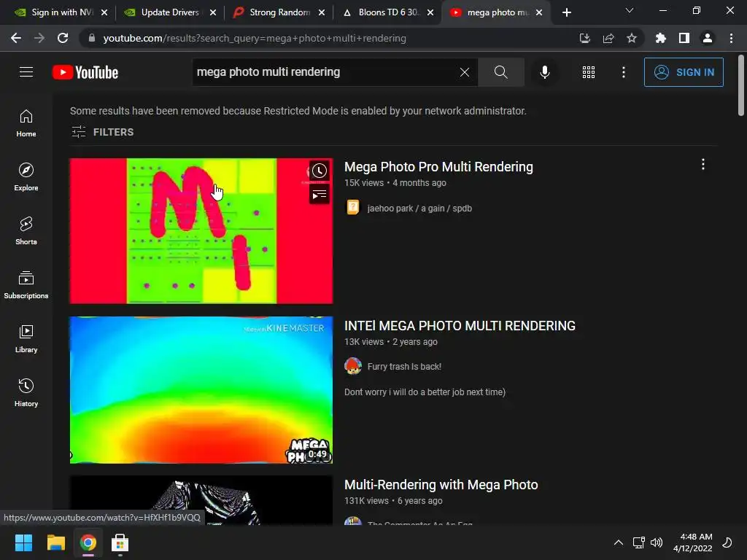
Task: Close the mega photo YouTube tab
Action: [539, 12]
